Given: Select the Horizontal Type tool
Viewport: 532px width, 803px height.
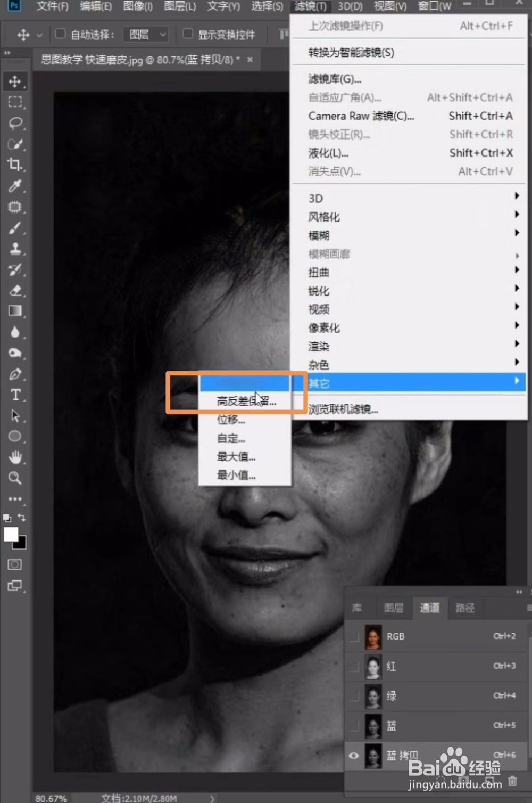Looking at the screenshot, I should click(x=15, y=395).
